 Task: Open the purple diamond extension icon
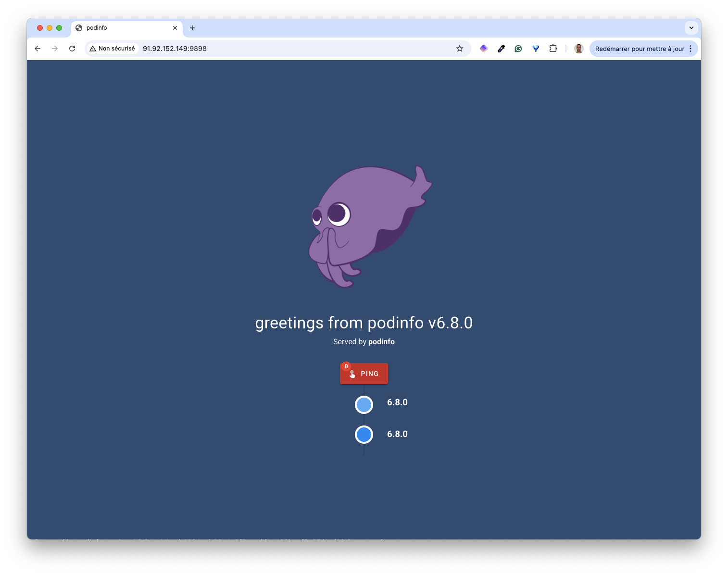[484, 49]
